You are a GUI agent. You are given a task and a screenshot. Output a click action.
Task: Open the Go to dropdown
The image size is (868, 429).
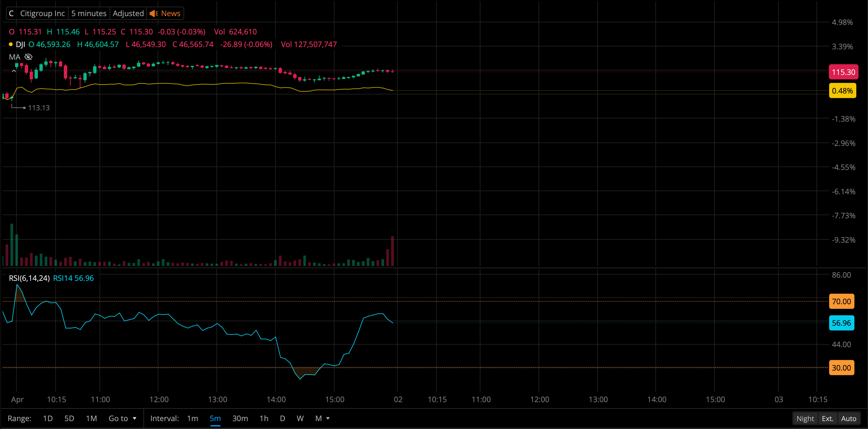(122, 418)
